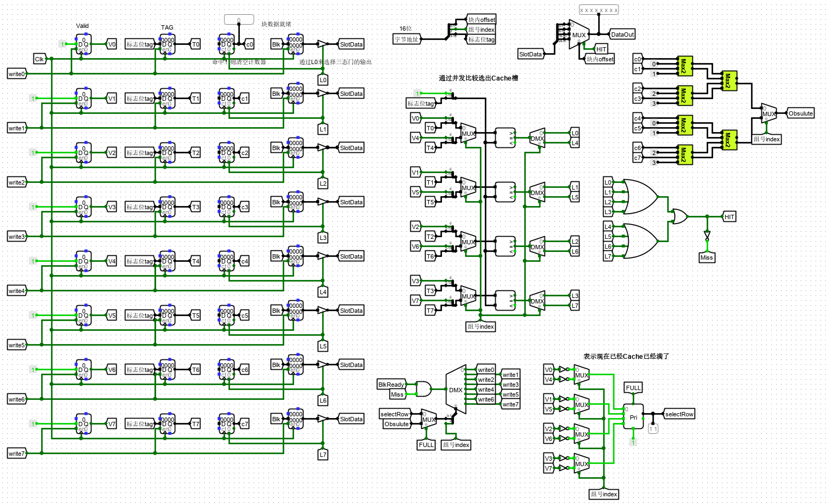Select the V5 tunnel beside its flip-flop
Image resolution: width=826 pixels, height=504 pixels.
click(111, 316)
